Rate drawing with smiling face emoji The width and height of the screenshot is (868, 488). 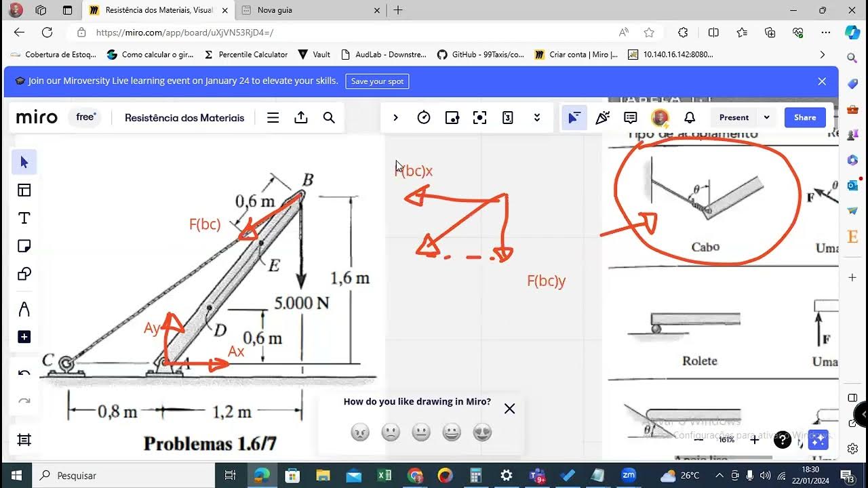tap(452, 432)
